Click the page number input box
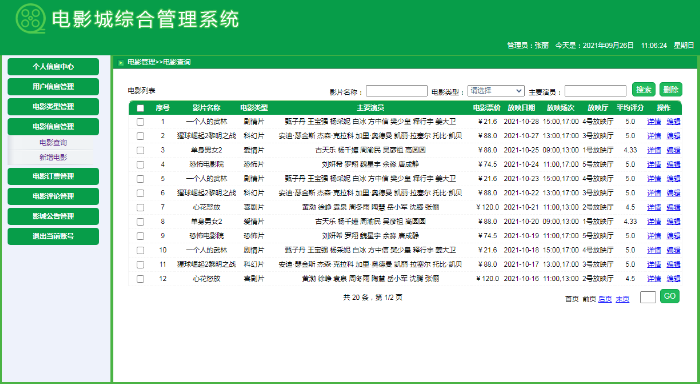 click(648, 297)
